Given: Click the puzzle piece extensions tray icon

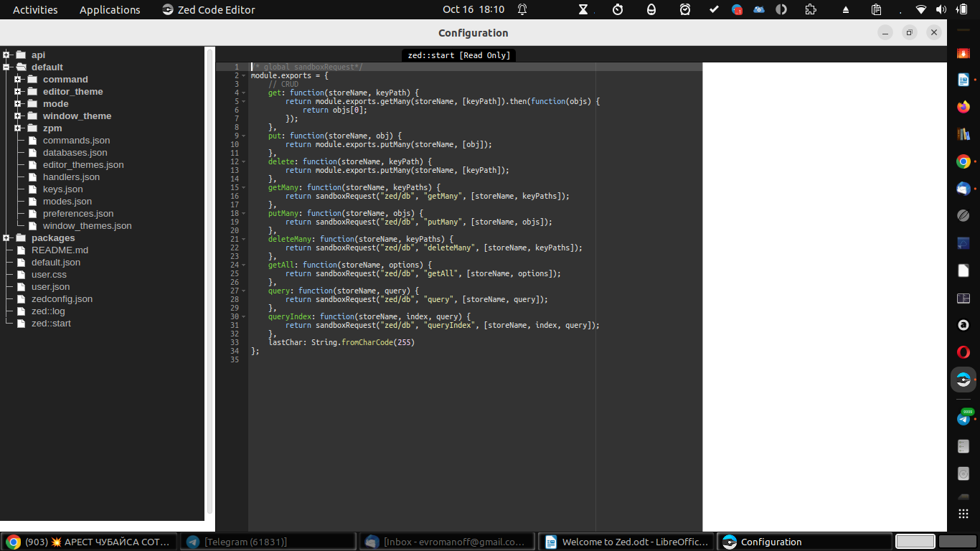Looking at the screenshot, I should 811,10.
